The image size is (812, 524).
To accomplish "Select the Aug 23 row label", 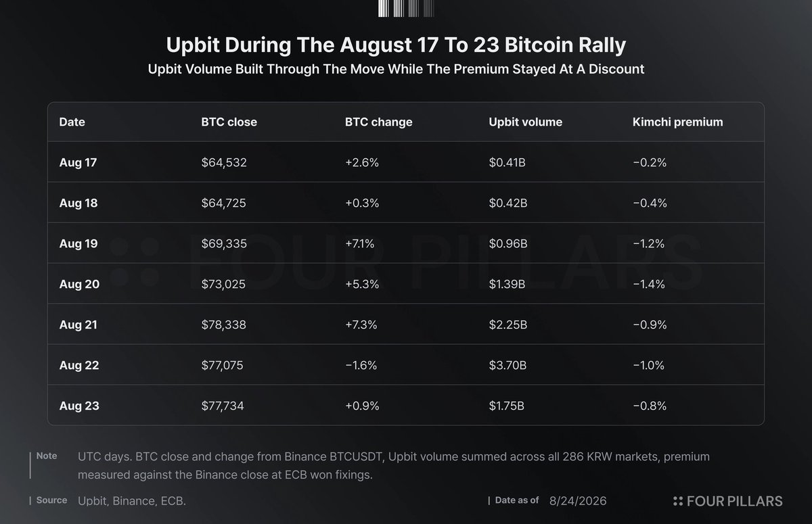I will click(x=79, y=406).
